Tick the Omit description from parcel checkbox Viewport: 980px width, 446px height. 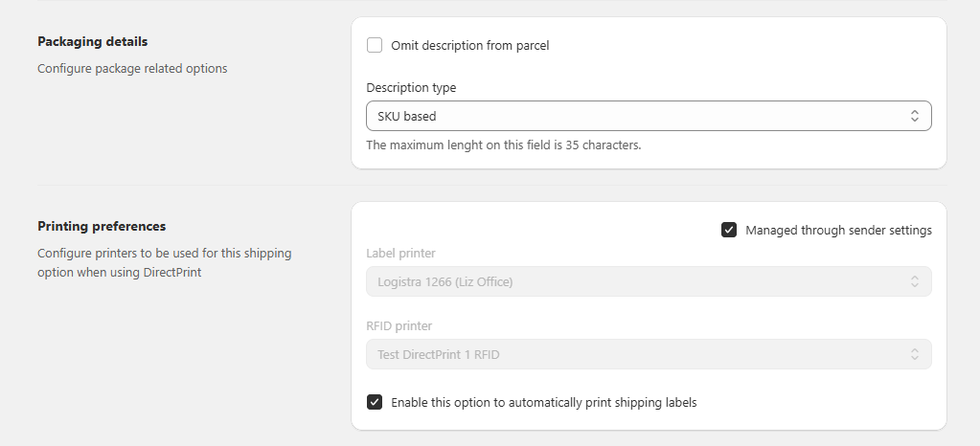[375, 45]
